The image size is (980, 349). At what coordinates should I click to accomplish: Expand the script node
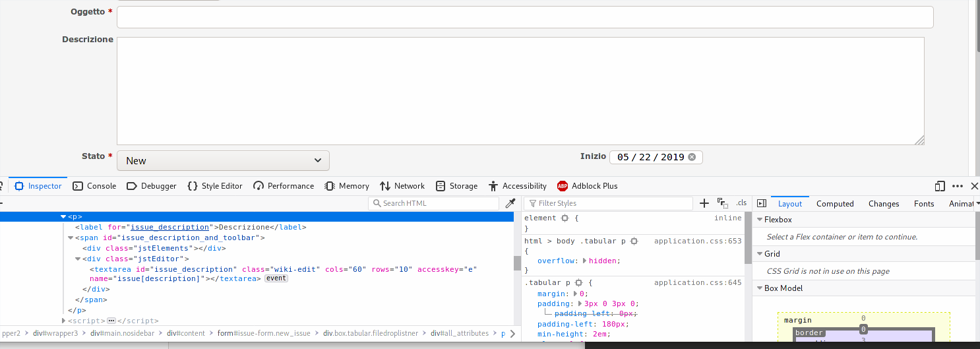63,321
